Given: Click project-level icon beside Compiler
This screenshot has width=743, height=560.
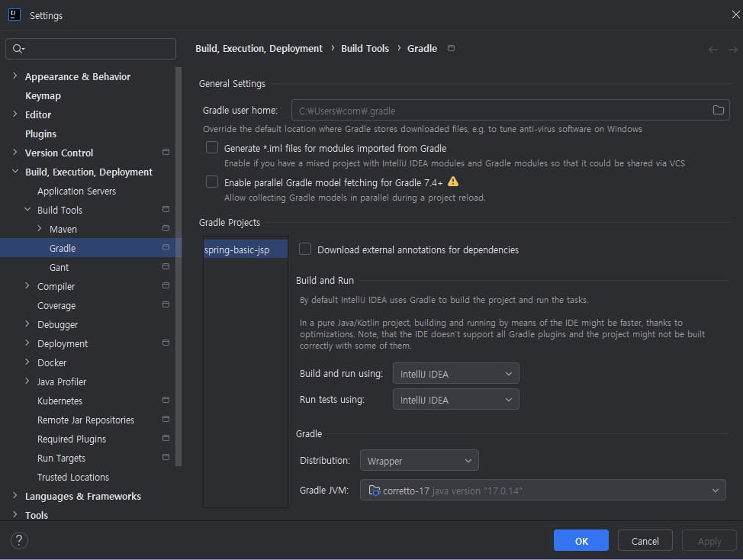Looking at the screenshot, I should coord(166,285).
